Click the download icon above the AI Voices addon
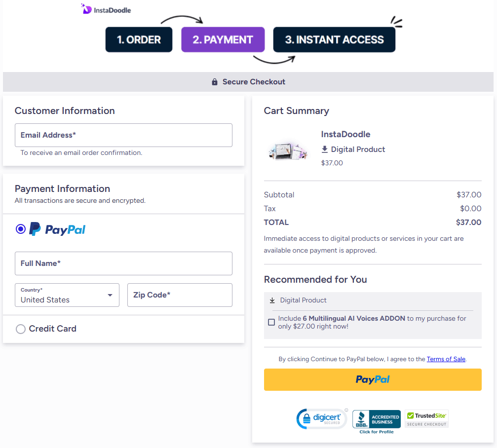The width and height of the screenshot is (497, 448). (272, 300)
